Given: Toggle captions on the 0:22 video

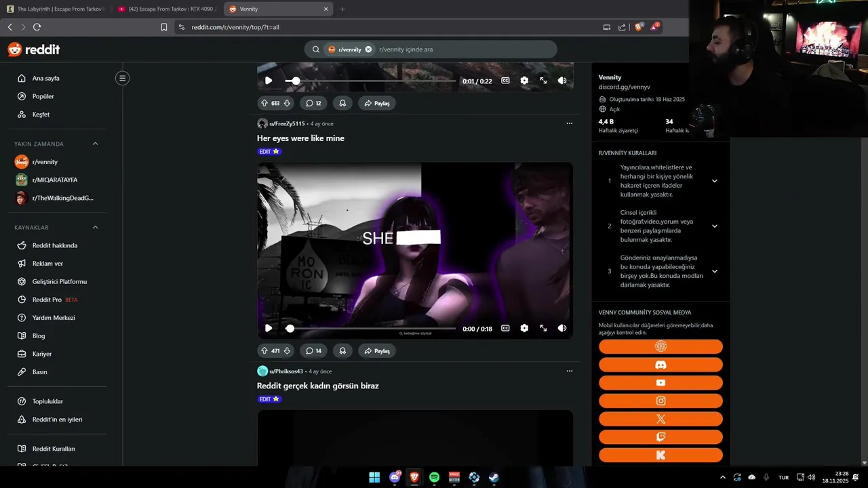Looking at the screenshot, I should 505,81.
